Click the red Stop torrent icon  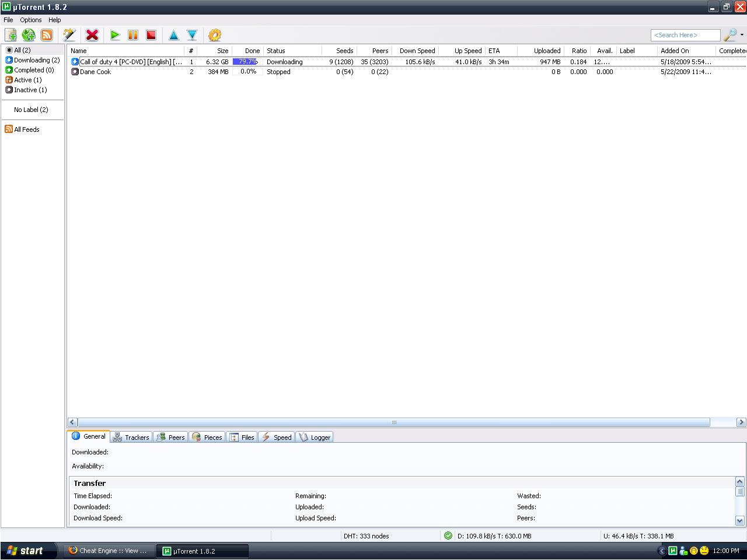click(x=151, y=35)
